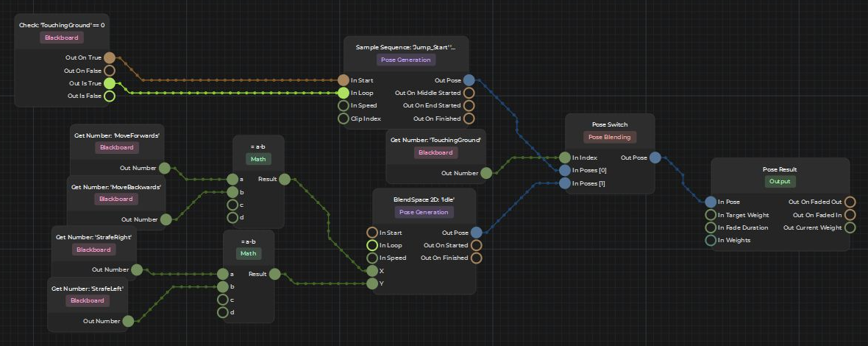Click Blackboard tag on Check TouchingGround node

point(62,38)
